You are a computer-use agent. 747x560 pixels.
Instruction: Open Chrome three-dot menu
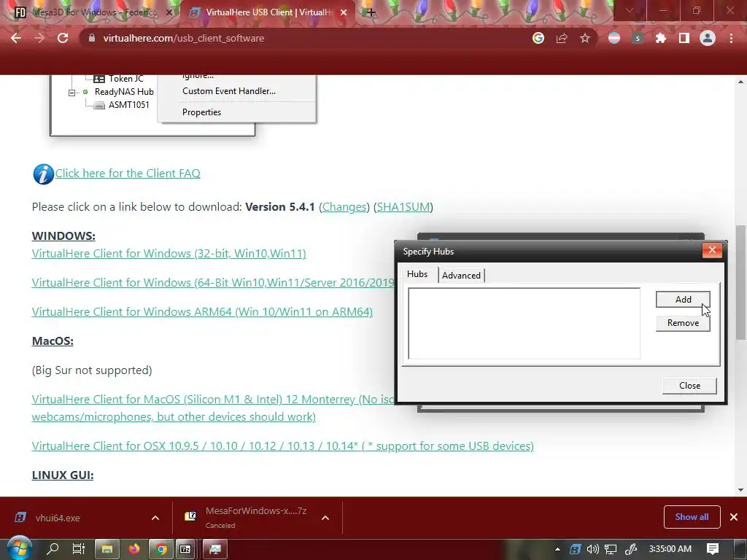tap(731, 38)
